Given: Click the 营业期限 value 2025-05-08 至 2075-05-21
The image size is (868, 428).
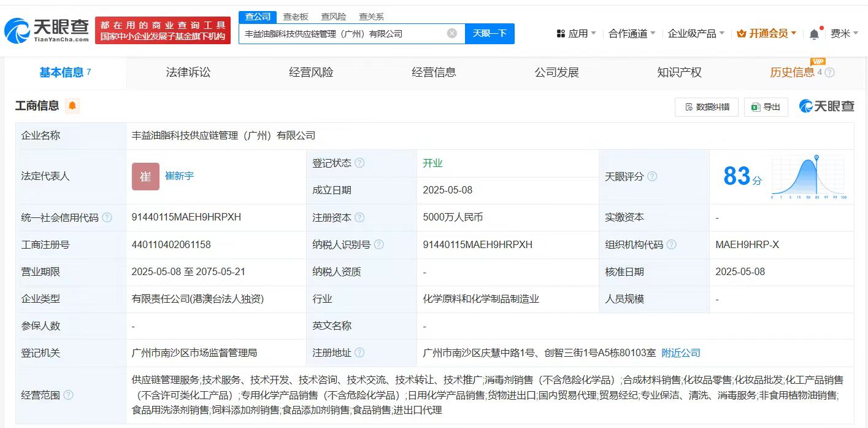Looking at the screenshot, I should coord(189,271).
